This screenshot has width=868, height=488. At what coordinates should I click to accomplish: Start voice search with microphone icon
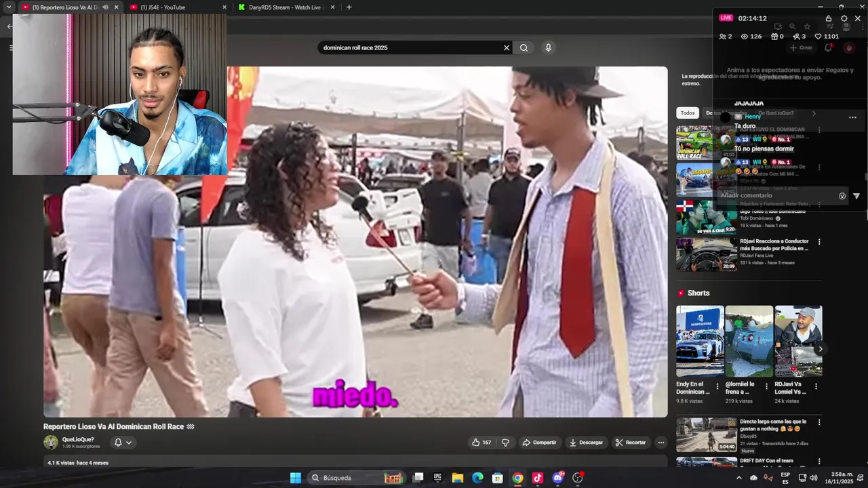click(548, 47)
